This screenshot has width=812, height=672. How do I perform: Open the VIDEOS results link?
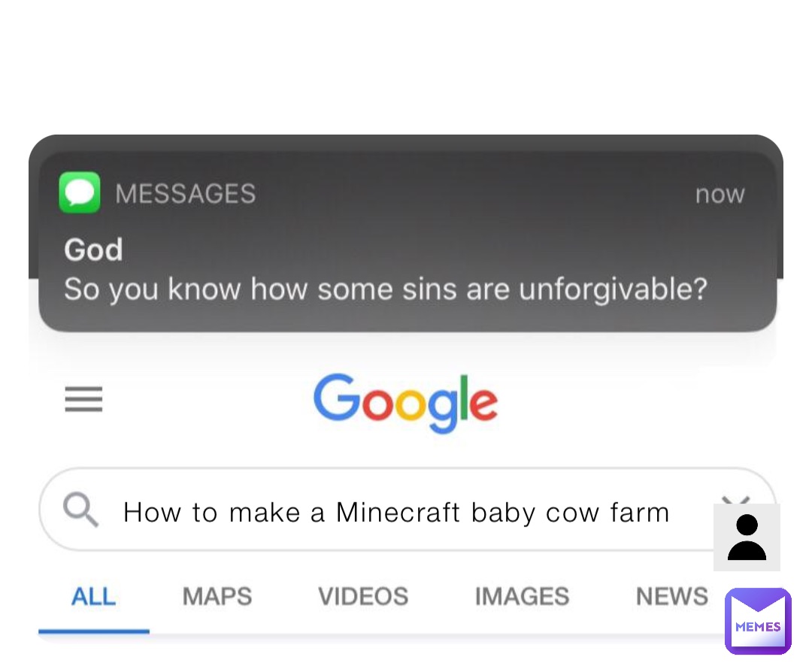362,596
